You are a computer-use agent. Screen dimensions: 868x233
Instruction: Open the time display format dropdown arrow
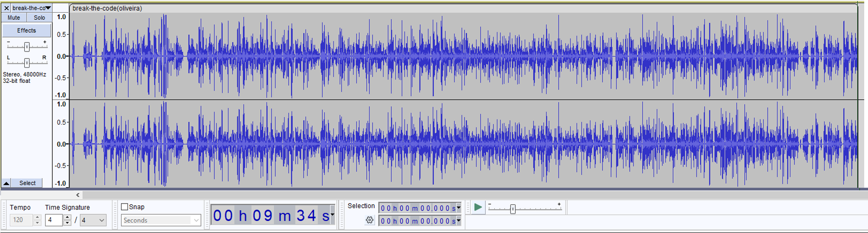click(x=333, y=215)
